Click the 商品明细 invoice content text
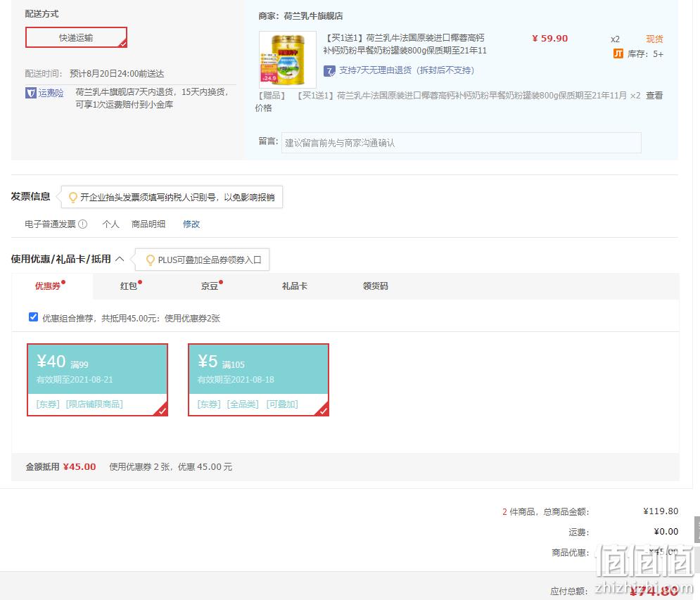Image resolution: width=700 pixels, height=600 pixels. click(x=148, y=224)
